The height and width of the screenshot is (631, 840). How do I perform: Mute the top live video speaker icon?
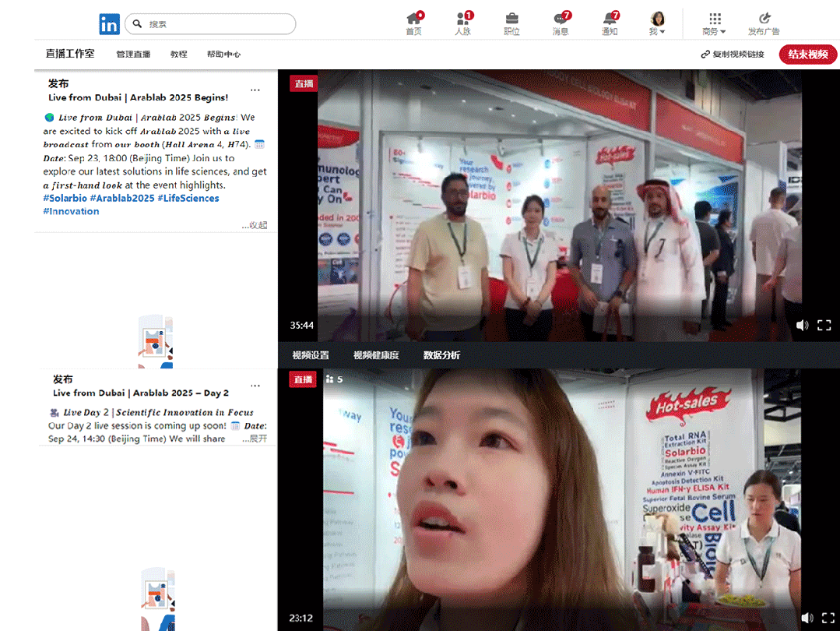pyautogui.click(x=802, y=326)
